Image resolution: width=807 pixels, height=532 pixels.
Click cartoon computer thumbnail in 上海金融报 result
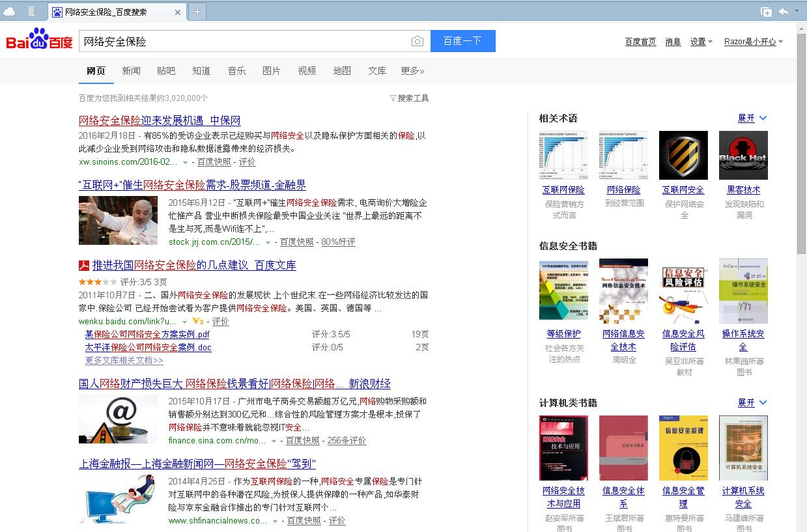[x=118, y=499]
